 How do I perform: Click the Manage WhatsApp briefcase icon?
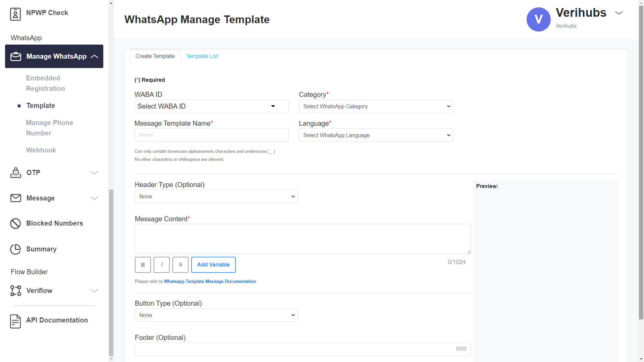tap(16, 57)
